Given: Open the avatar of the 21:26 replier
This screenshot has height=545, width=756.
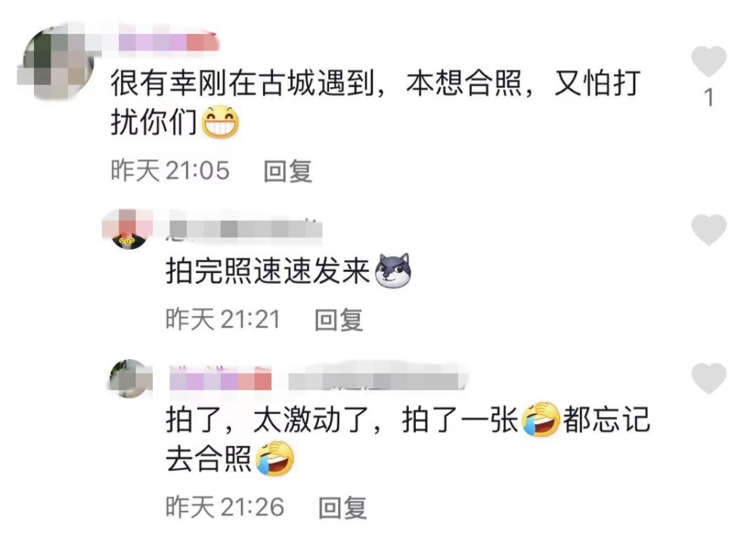Looking at the screenshot, I should (130, 378).
